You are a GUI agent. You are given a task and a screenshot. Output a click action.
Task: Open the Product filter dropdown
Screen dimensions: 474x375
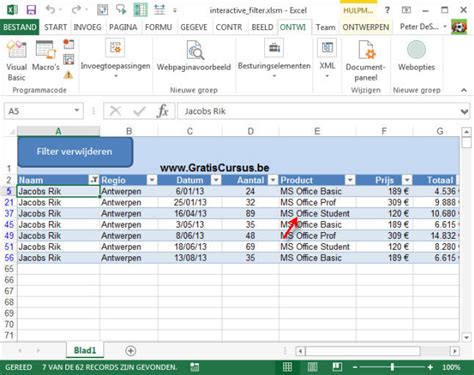tap(350, 180)
